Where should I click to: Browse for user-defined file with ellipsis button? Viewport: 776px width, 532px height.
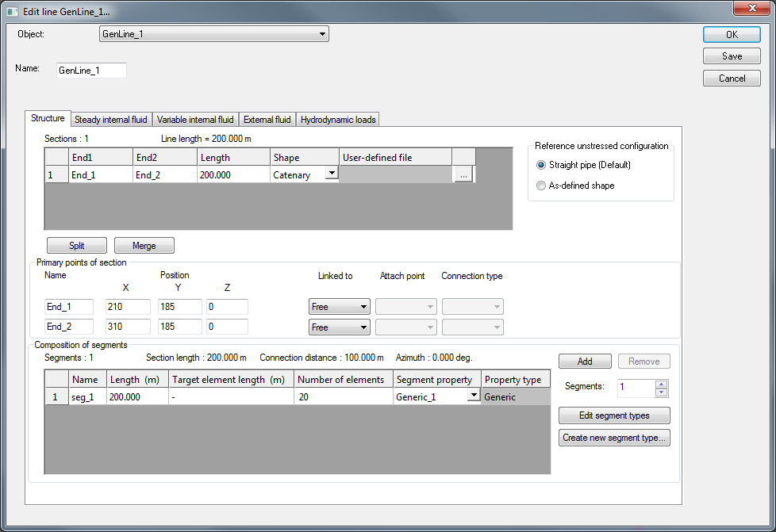click(463, 174)
